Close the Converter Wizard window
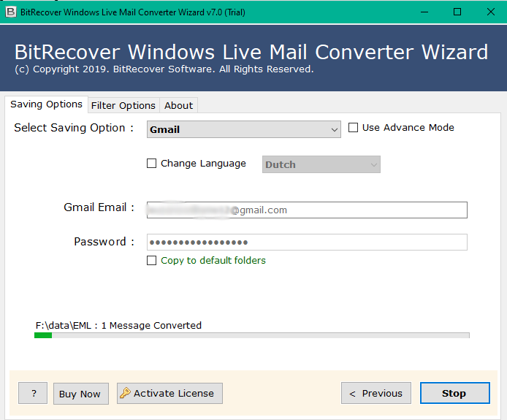The width and height of the screenshot is (507, 420). pyautogui.click(x=490, y=12)
